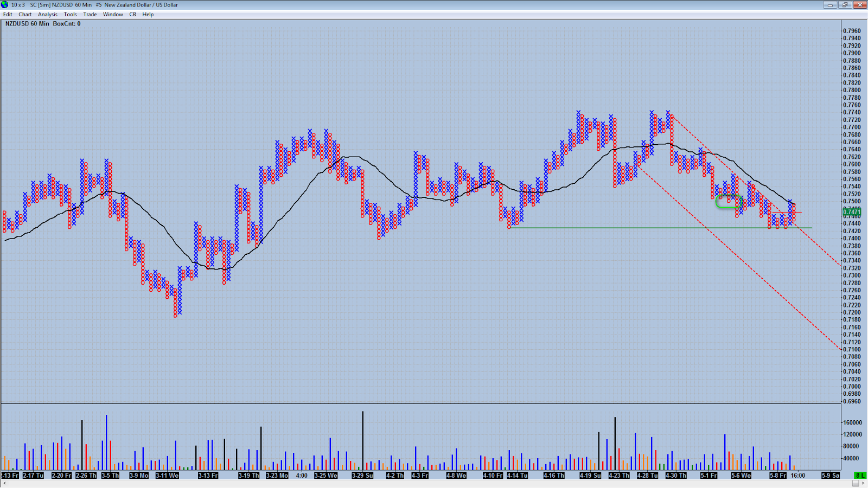Image resolution: width=868 pixels, height=488 pixels.
Task: Click the 2-17 Tu date label
Action: 33,476
